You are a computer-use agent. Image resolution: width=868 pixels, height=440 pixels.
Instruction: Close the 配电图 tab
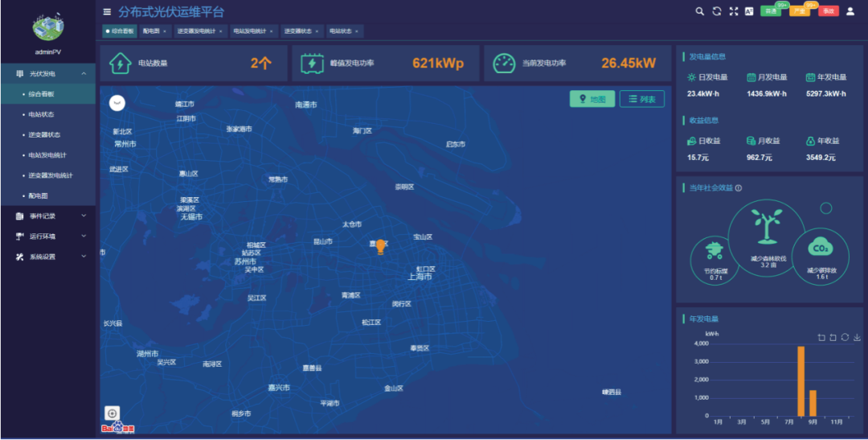(165, 31)
